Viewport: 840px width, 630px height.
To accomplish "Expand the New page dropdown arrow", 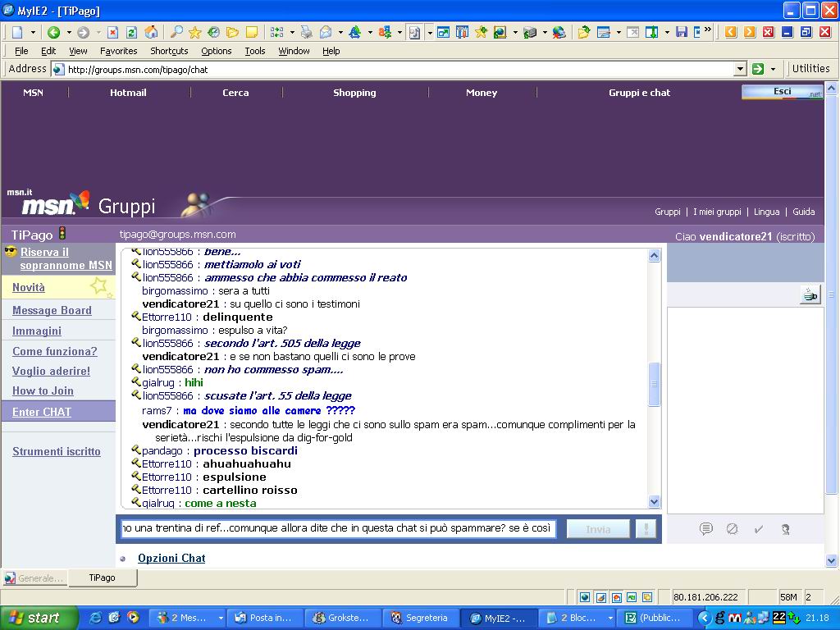I will point(33,33).
